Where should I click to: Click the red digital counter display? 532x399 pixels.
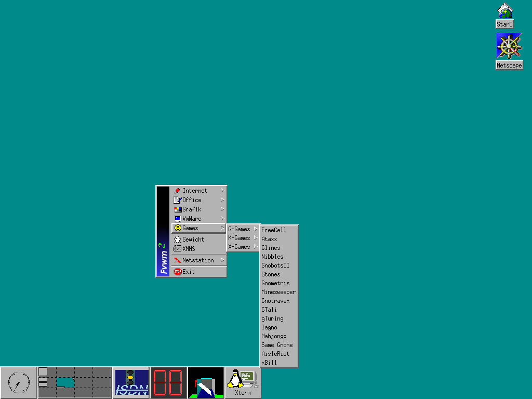click(x=168, y=383)
